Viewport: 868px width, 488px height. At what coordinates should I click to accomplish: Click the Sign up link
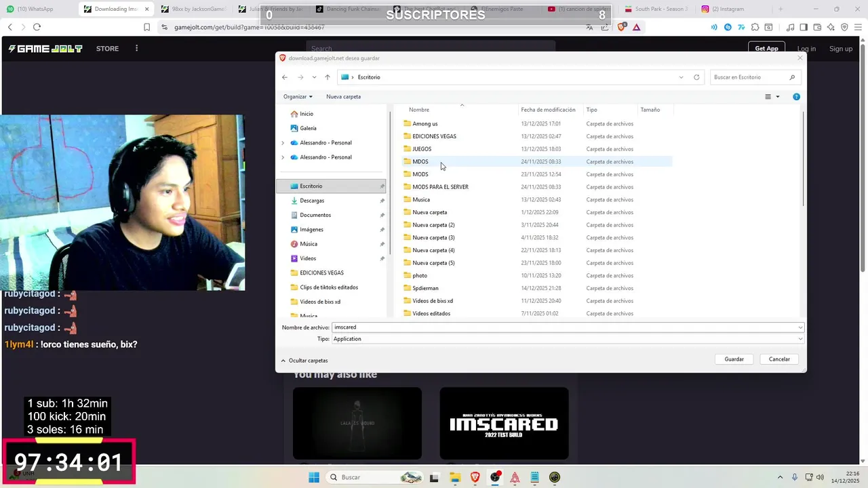tap(841, 49)
